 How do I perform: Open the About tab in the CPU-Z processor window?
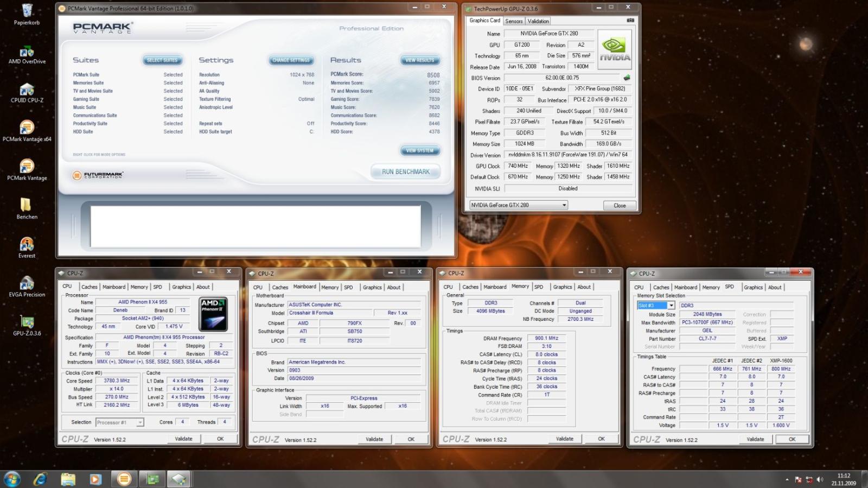203,287
